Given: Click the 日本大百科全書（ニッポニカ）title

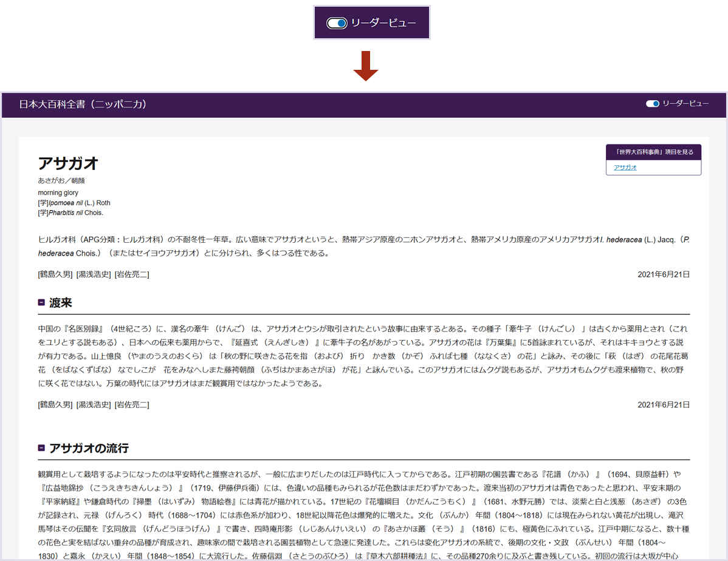Looking at the screenshot, I should click(x=83, y=104).
